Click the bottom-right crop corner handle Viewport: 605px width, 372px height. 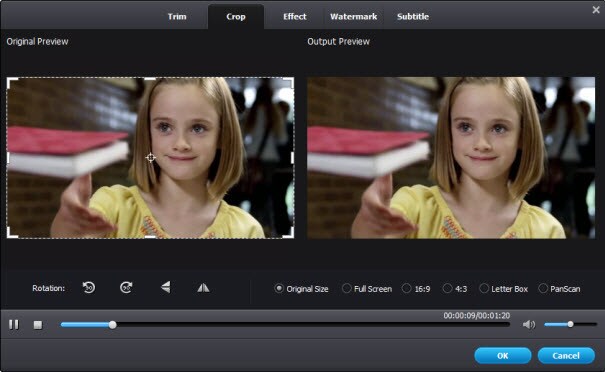tap(289, 233)
